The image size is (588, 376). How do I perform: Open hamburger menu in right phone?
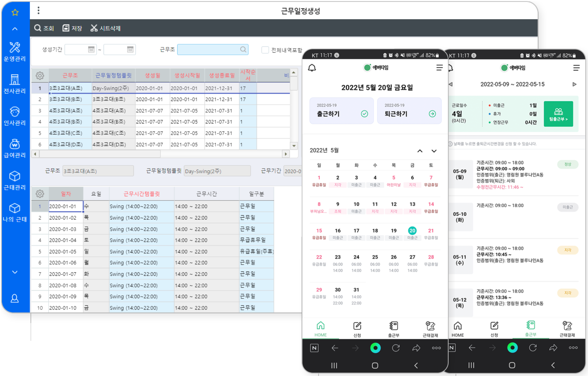576,68
